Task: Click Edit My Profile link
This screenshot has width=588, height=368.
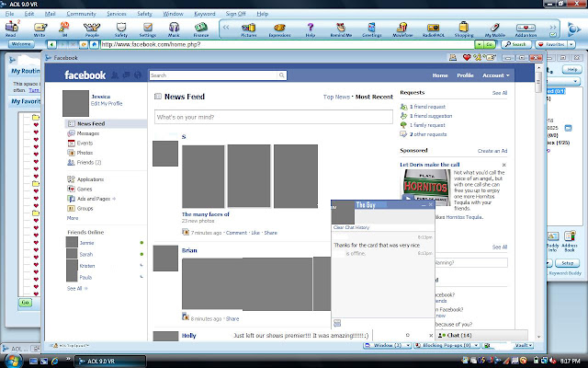Action: pos(107,104)
